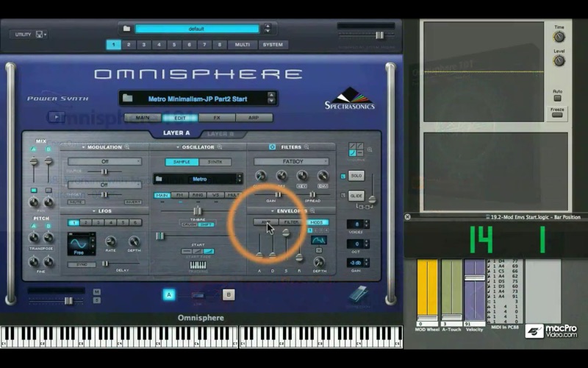Click the LFO Depth knob
The height and width of the screenshot is (368, 588).
click(134, 241)
